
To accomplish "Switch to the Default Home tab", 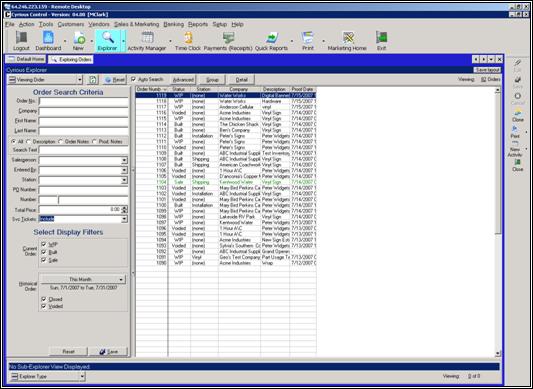I will [x=27, y=59].
